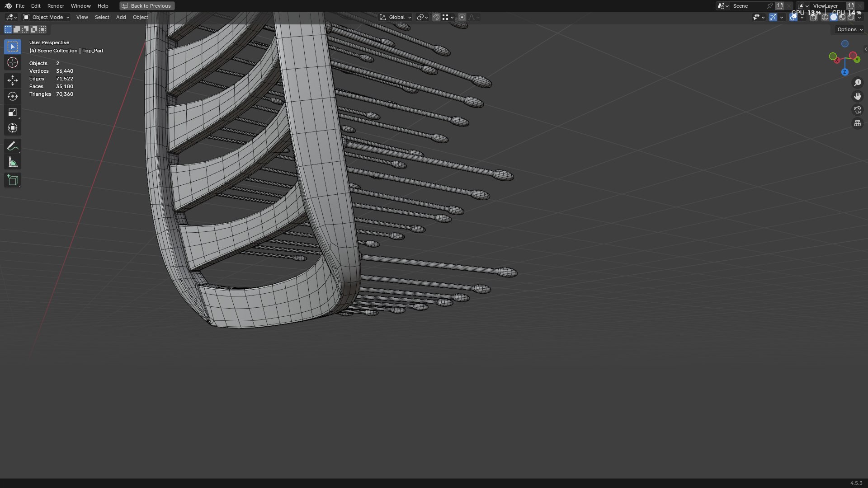Choose the Measure ruler tool
Screen dimensions: 868x488
tap(13, 162)
